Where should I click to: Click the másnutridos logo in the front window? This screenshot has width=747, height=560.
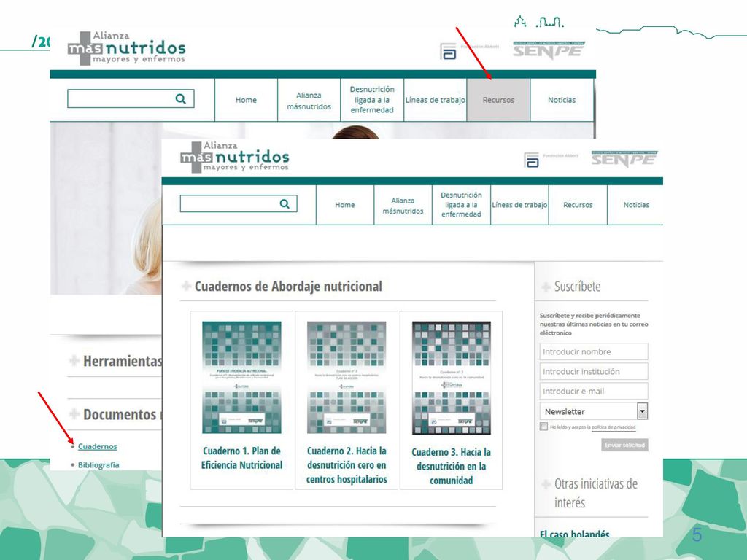click(x=234, y=157)
